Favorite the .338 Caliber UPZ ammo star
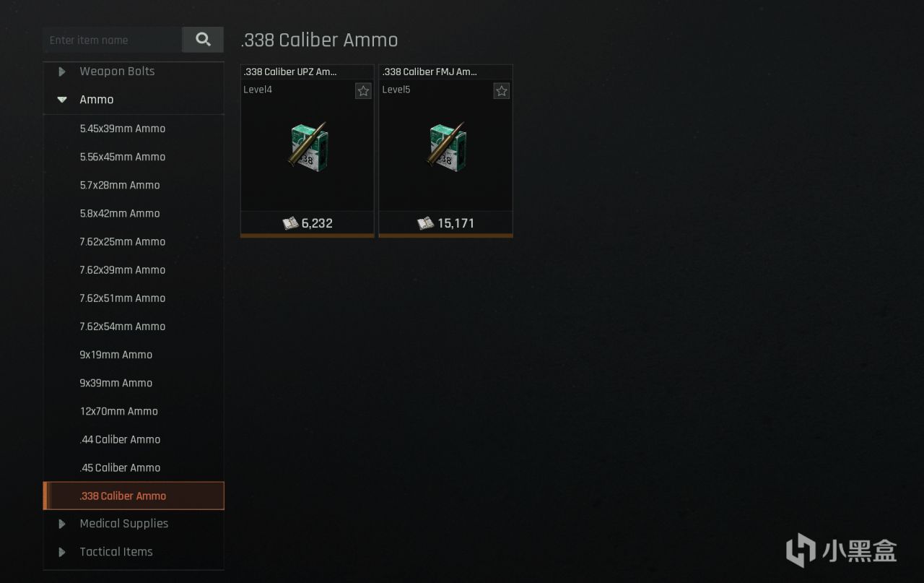The height and width of the screenshot is (583, 924). 363,90
